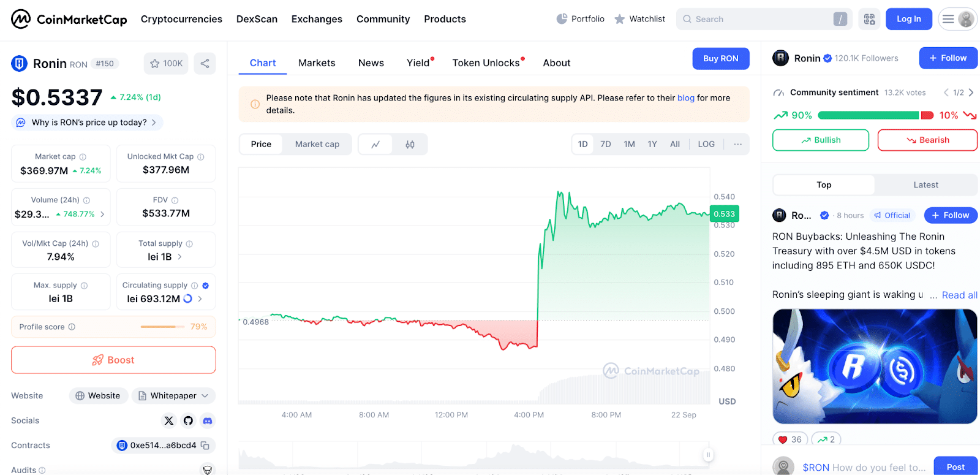This screenshot has height=475, width=980.
Task: Click the share icon next to Ronin
Action: [x=205, y=63]
